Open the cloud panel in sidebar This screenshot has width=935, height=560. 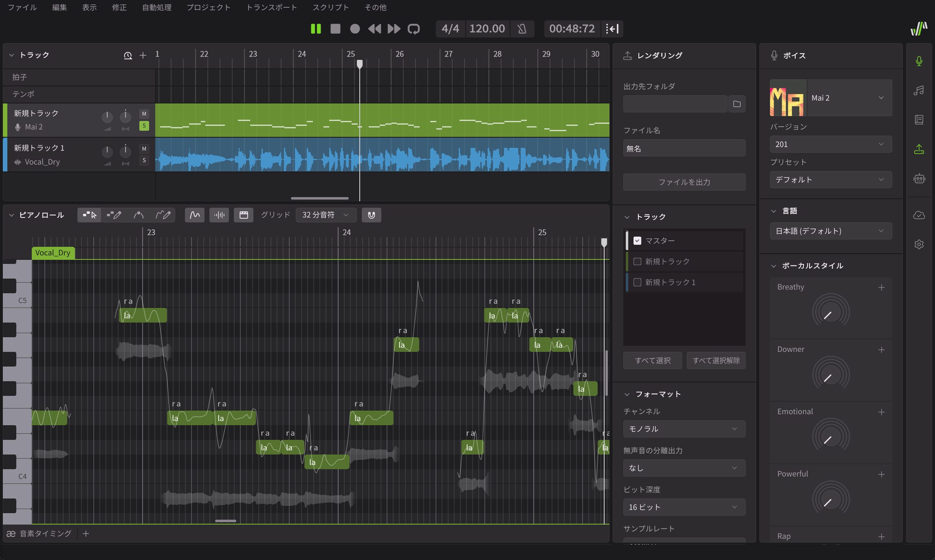coord(919,215)
